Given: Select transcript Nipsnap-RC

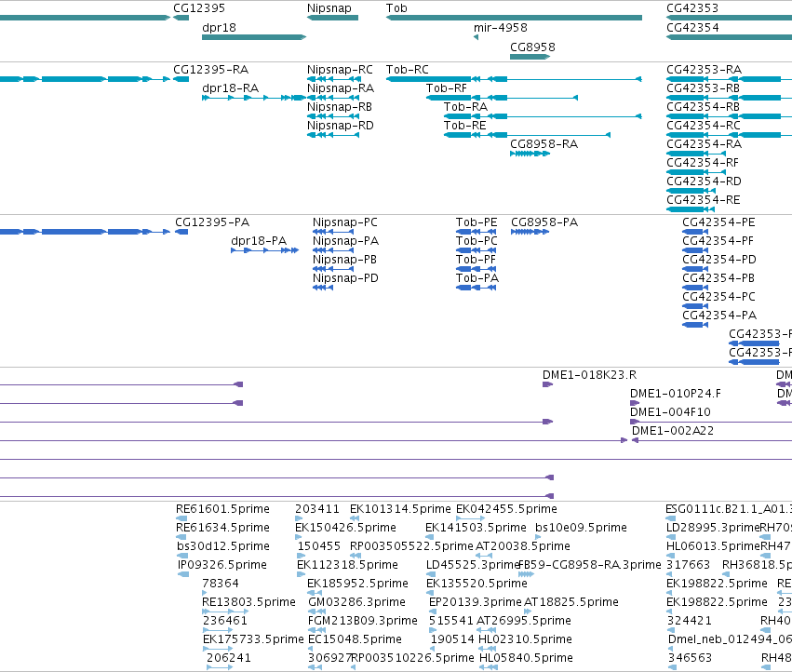Looking at the screenshot, I should click(x=333, y=79).
